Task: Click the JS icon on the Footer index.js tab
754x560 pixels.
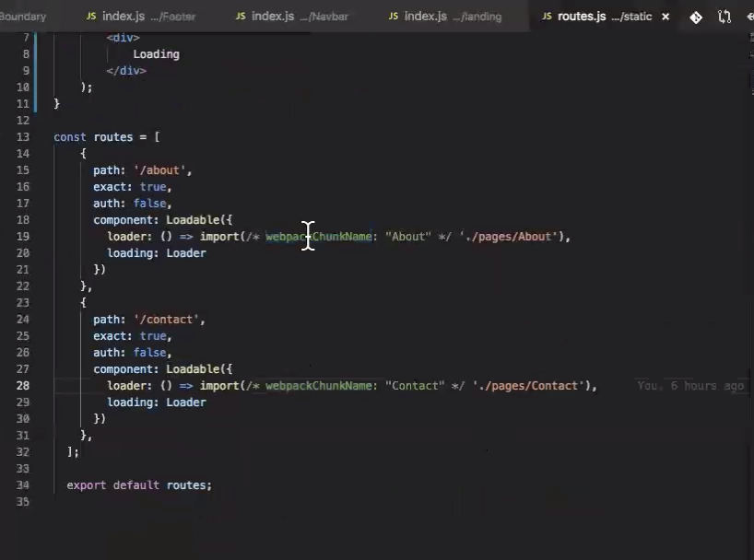Action: pyautogui.click(x=89, y=16)
